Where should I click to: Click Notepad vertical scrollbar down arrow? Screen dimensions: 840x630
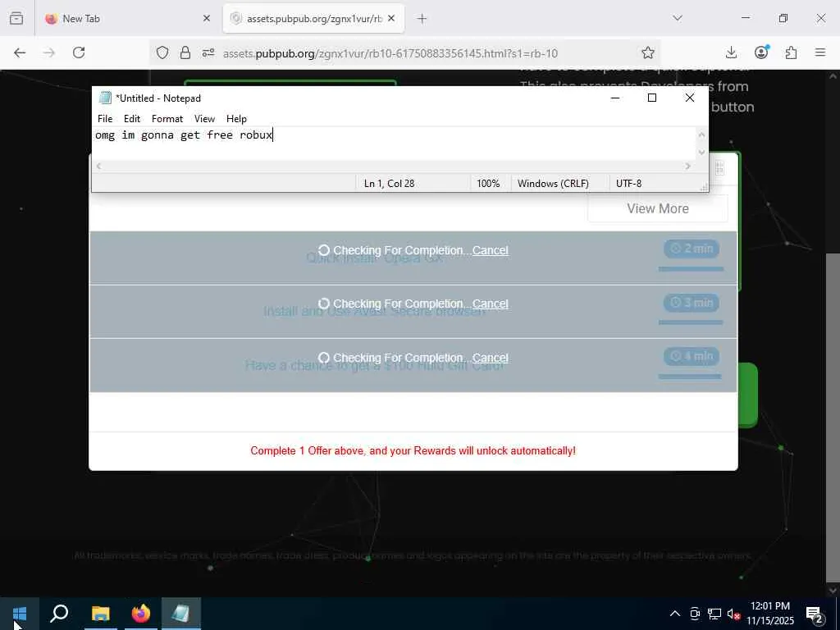click(702, 153)
